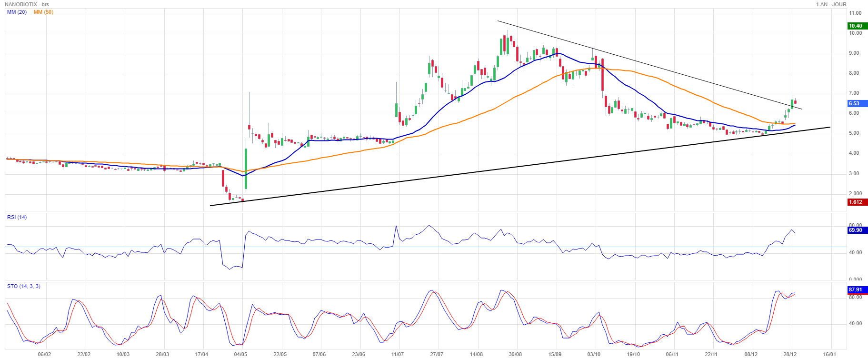868x359 pixels.
Task: Click the 9.00 price axis value
Action: pos(854,53)
